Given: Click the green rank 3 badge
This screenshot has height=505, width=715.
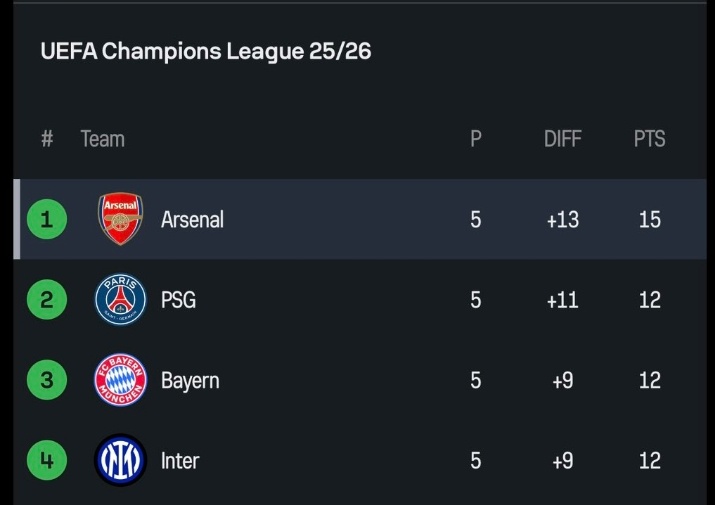Looking at the screenshot, I should pos(47,380).
